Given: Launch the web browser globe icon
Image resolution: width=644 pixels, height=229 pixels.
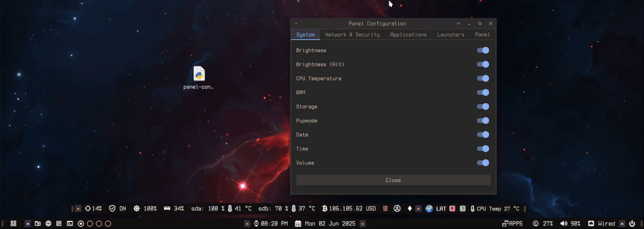Looking at the screenshot, I should click(x=48, y=223).
